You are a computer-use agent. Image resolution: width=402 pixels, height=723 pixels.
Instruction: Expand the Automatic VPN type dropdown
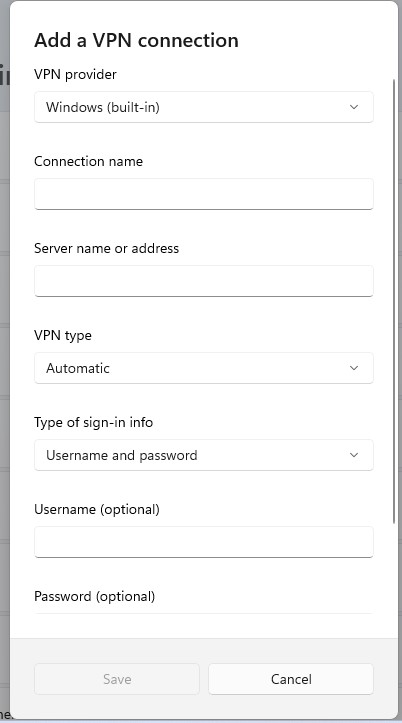pyautogui.click(x=204, y=368)
